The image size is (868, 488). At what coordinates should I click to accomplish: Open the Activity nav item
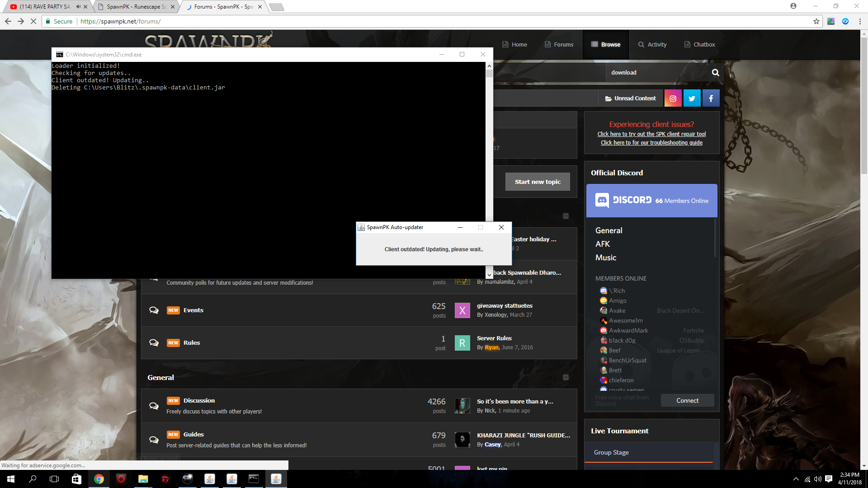[x=652, y=44]
